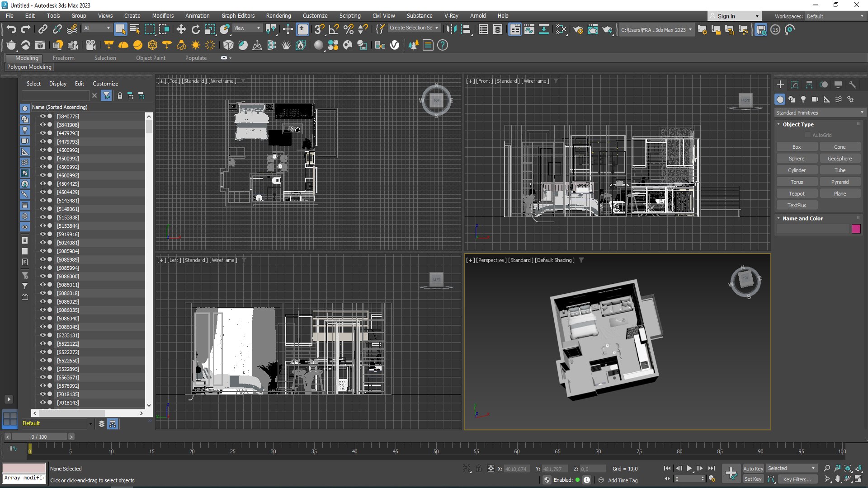Click the Redo arrow icon
868x488 pixels.
[x=26, y=30]
